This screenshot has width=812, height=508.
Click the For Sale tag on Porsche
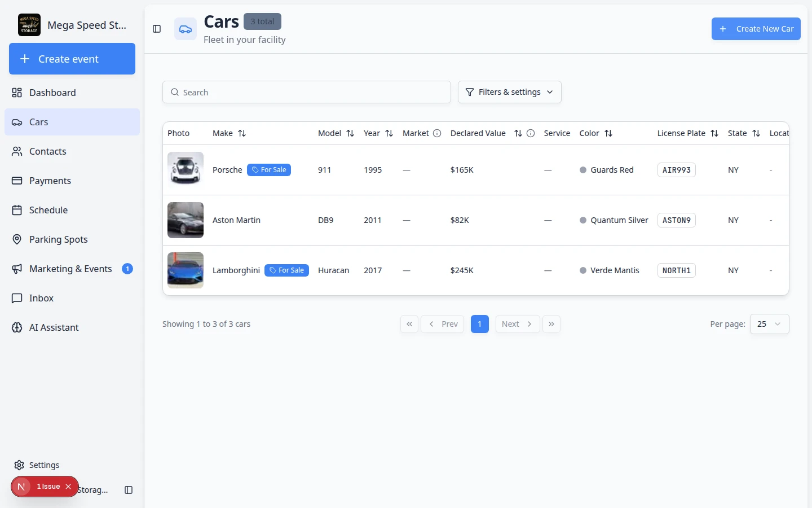[x=269, y=170]
